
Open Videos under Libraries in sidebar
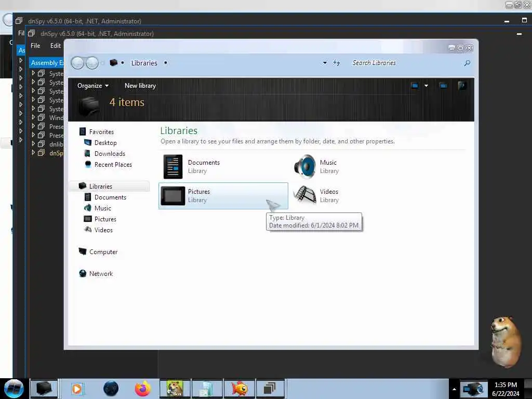[x=103, y=230]
